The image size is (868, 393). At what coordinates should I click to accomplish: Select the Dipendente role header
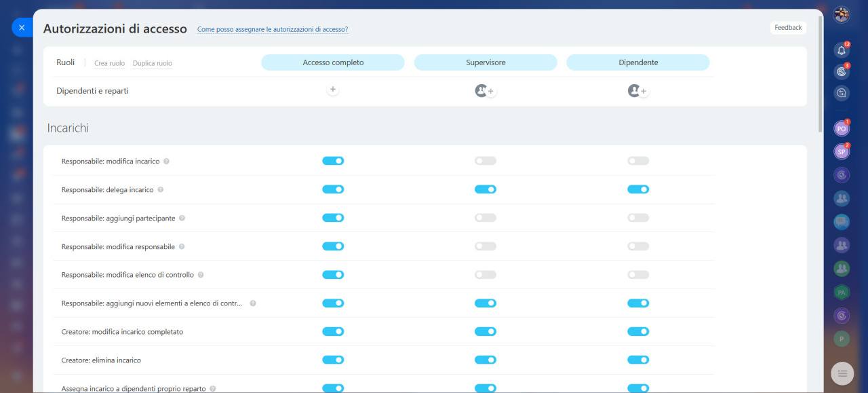tap(638, 62)
